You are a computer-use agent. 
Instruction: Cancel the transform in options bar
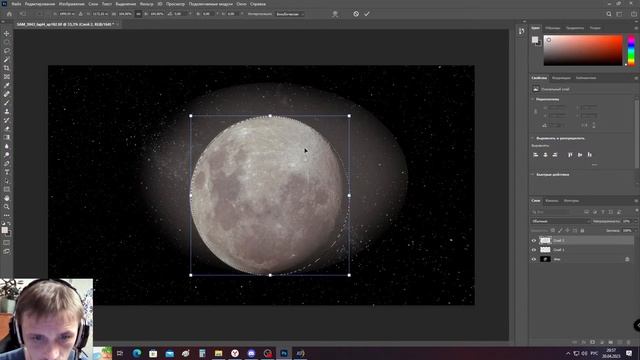click(356, 14)
